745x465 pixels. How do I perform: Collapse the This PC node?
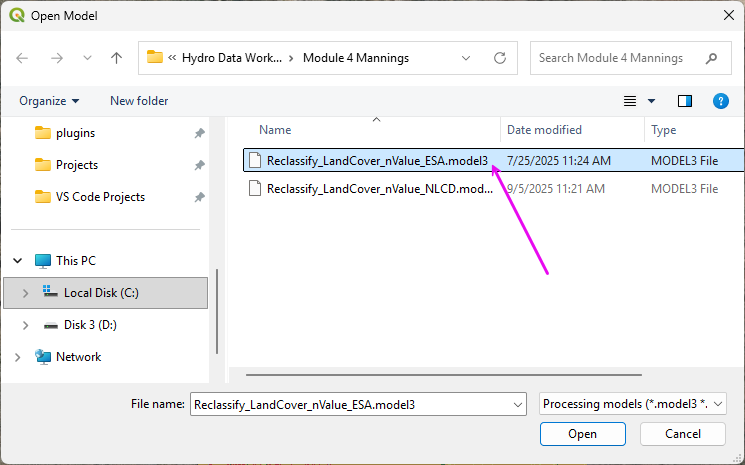(17, 261)
